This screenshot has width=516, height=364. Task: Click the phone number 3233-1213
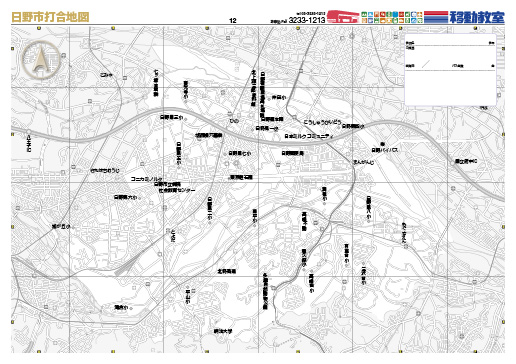pyautogui.click(x=307, y=20)
